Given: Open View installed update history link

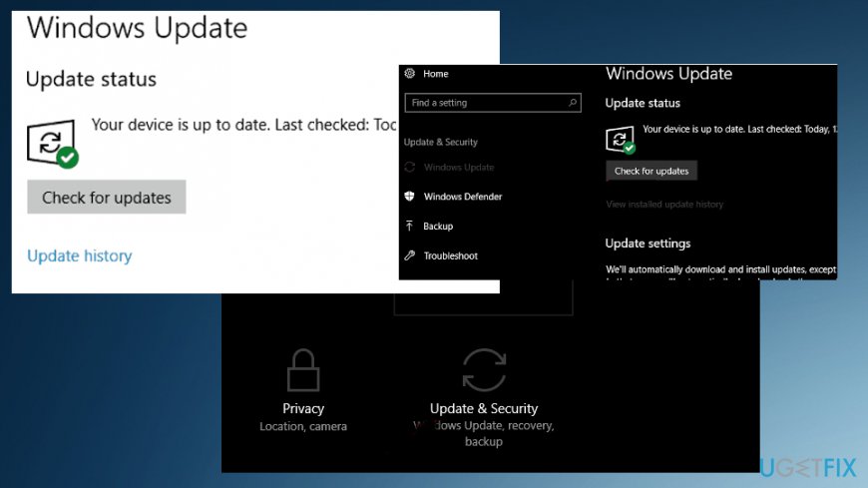Looking at the screenshot, I should pyautogui.click(x=664, y=204).
